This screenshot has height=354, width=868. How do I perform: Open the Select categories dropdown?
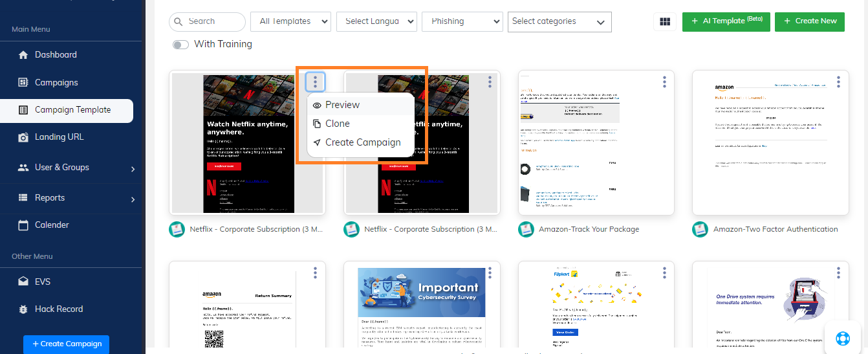pyautogui.click(x=559, y=21)
